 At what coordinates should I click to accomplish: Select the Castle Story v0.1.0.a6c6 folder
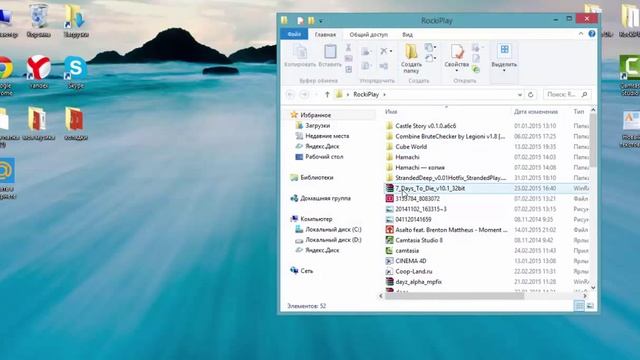(426, 126)
